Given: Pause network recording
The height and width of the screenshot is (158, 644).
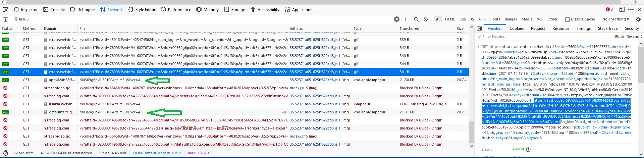Looking at the screenshot, I should click(x=407, y=19).
